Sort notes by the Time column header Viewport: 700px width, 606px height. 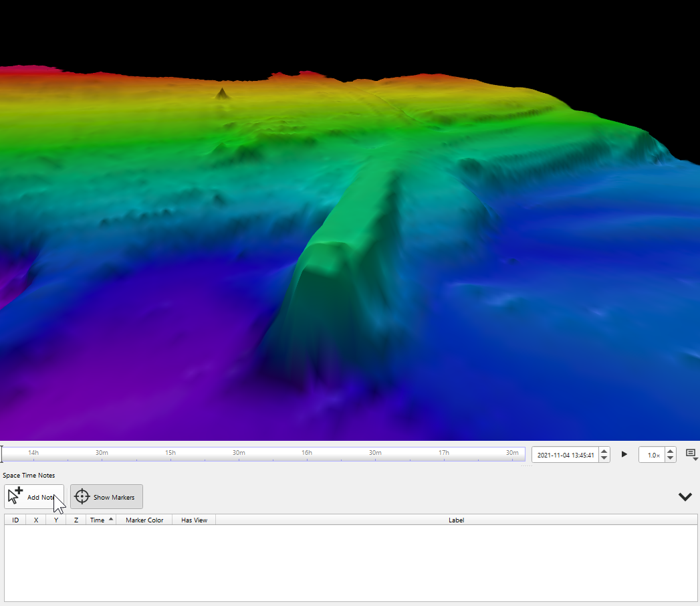[101, 520]
